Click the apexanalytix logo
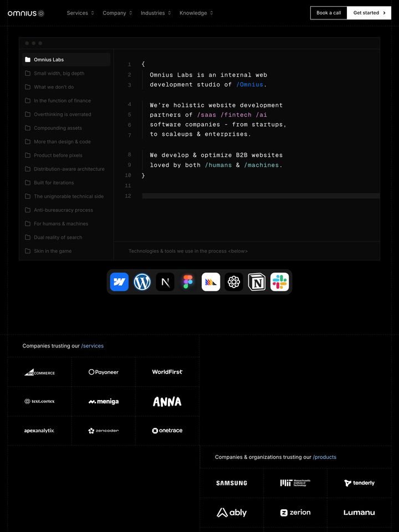This screenshot has width=399, height=532. click(39, 431)
